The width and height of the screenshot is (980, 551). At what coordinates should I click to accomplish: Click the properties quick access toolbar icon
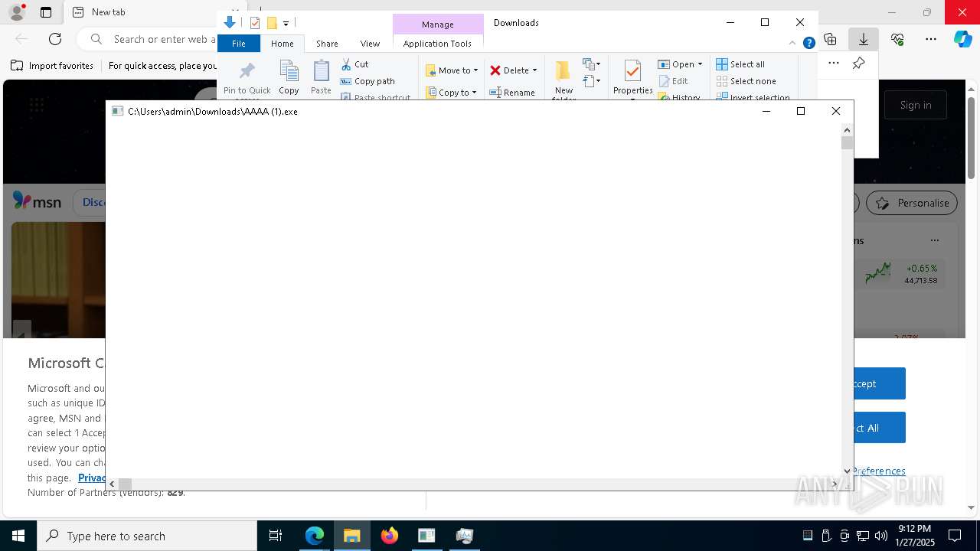tap(255, 23)
